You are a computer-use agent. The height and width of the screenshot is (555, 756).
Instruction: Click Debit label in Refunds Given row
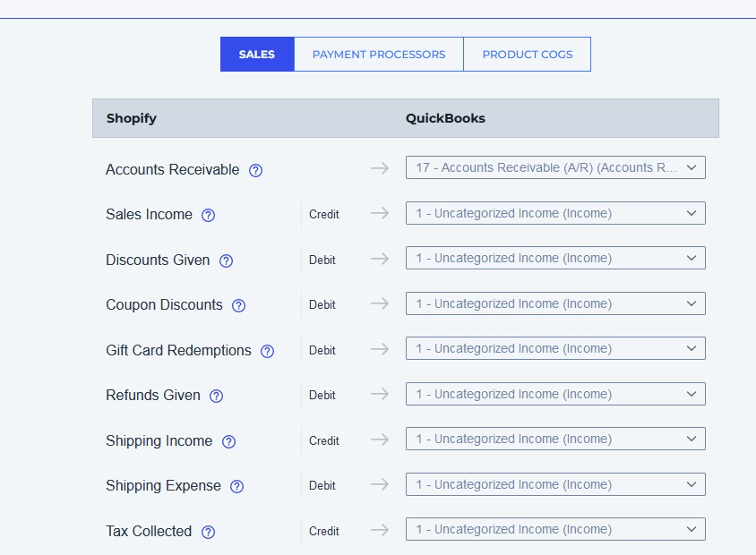(x=322, y=396)
